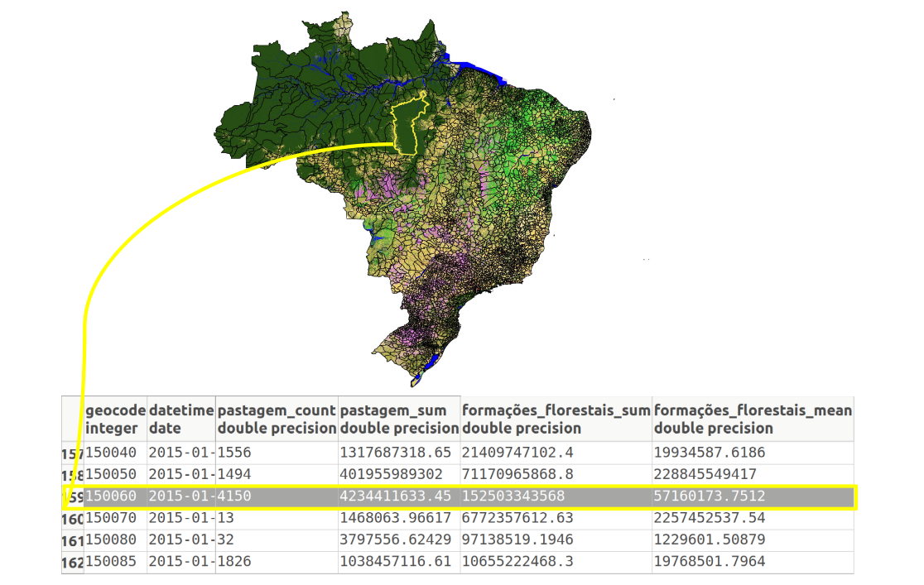
Task: Click the highlighted municipality on the Brazil map
Action: 406,127
